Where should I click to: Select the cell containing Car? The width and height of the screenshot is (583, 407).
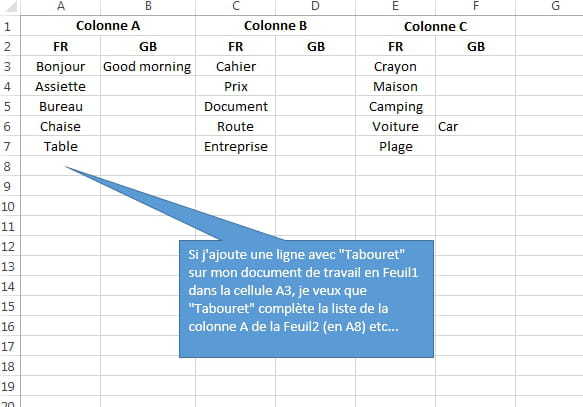[x=476, y=126]
